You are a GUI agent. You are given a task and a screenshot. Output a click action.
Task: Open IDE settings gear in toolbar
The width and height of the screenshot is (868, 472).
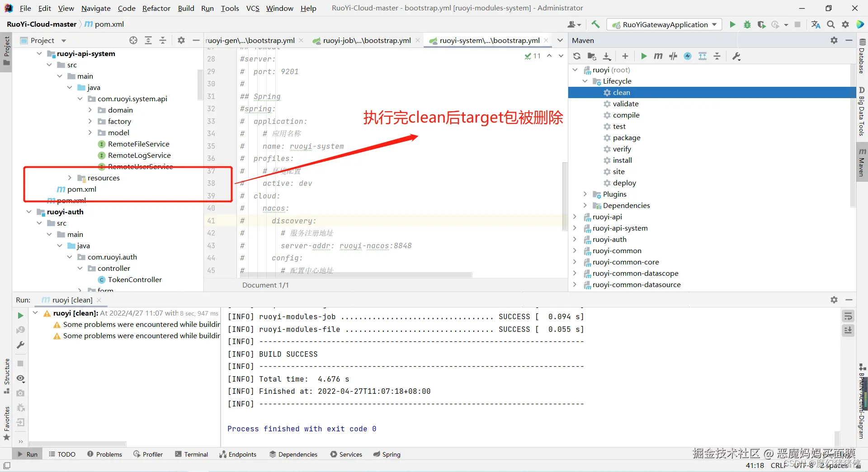point(845,24)
